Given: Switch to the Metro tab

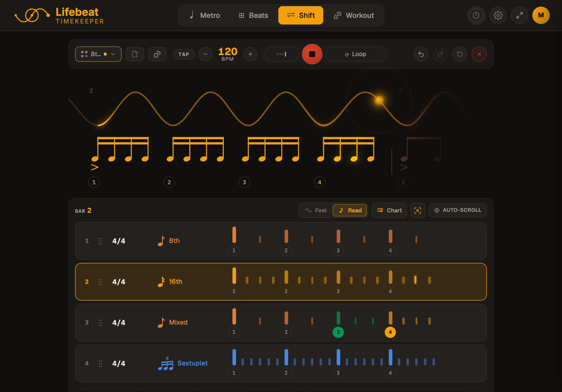Looking at the screenshot, I should pyautogui.click(x=205, y=15).
